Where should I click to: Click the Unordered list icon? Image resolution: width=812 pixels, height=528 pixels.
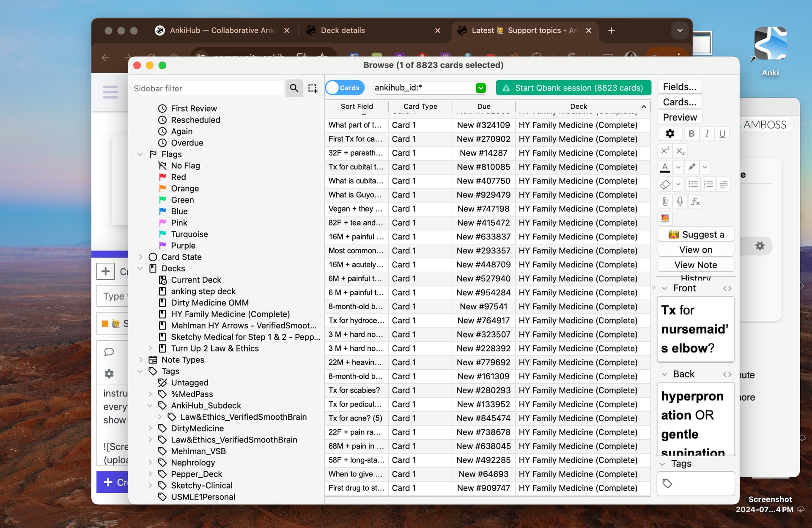point(693,184)
